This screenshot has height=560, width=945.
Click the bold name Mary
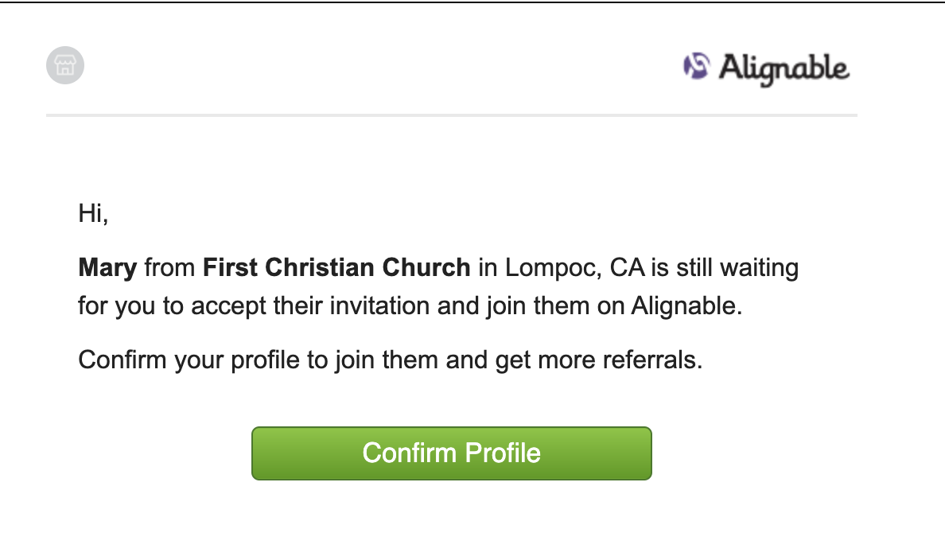coord(108,268)
